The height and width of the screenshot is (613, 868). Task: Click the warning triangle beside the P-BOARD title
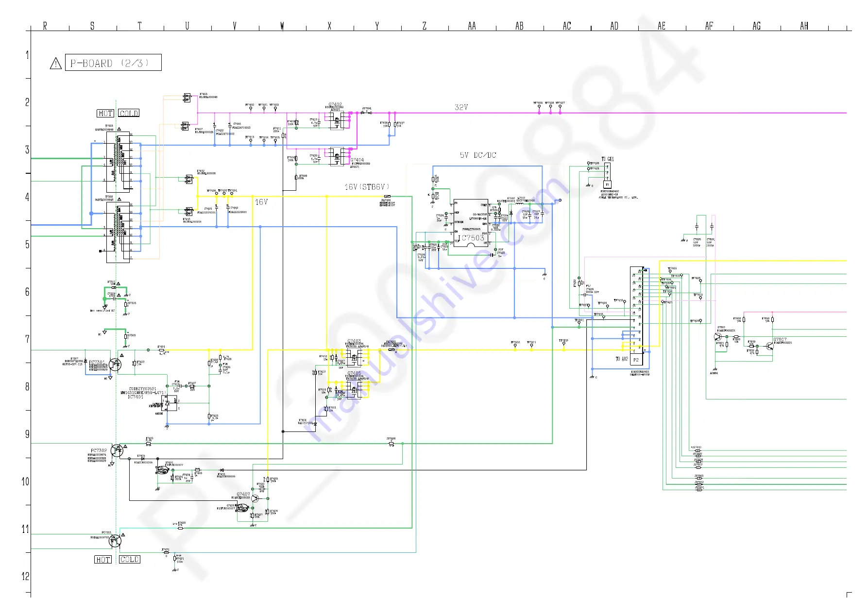coord(56,63)
